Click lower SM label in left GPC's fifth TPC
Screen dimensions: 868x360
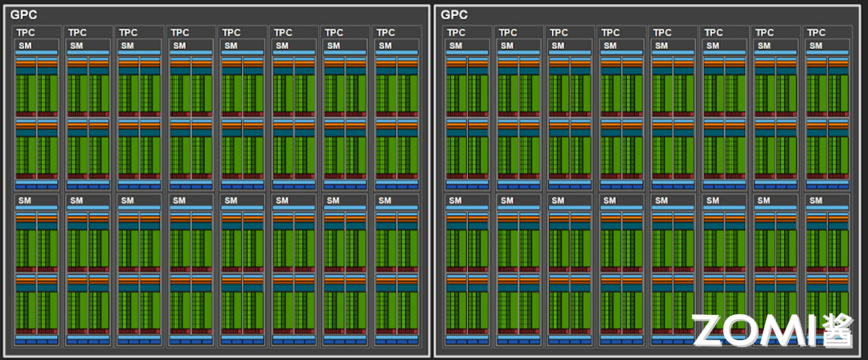click(231, 200)
